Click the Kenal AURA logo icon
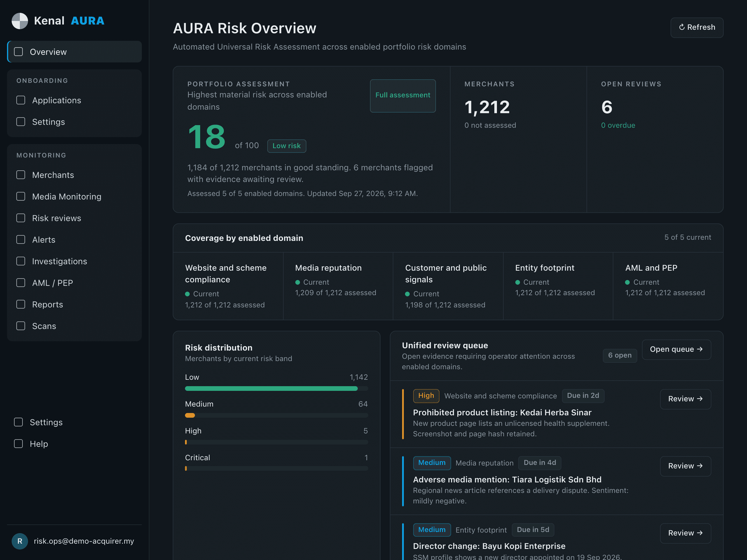 coord(20,21)
